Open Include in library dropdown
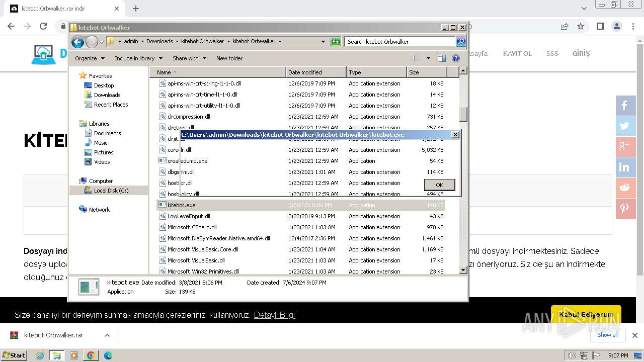 click(x=138, y=58)
